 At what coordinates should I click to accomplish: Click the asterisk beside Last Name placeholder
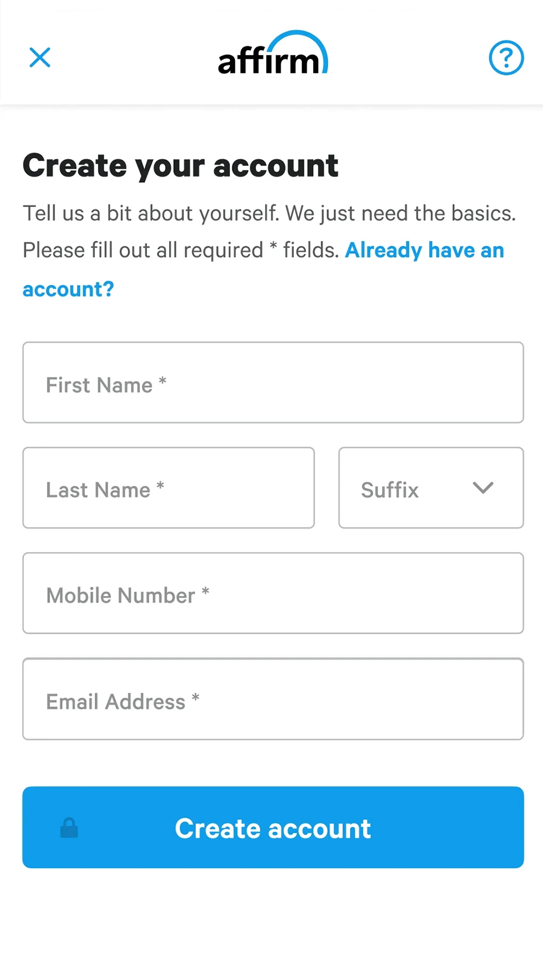click(160, 486)
